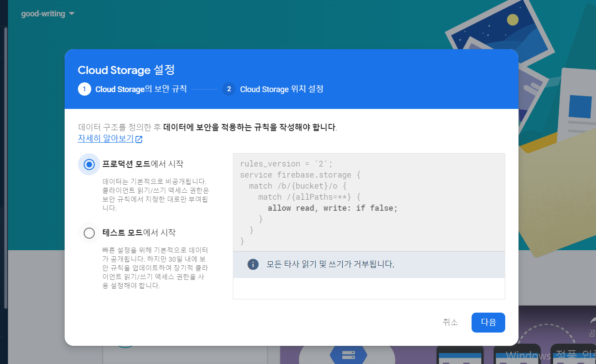
Task: Click the allow read, write: if false rule line
Action: click(x=333, y=208)
